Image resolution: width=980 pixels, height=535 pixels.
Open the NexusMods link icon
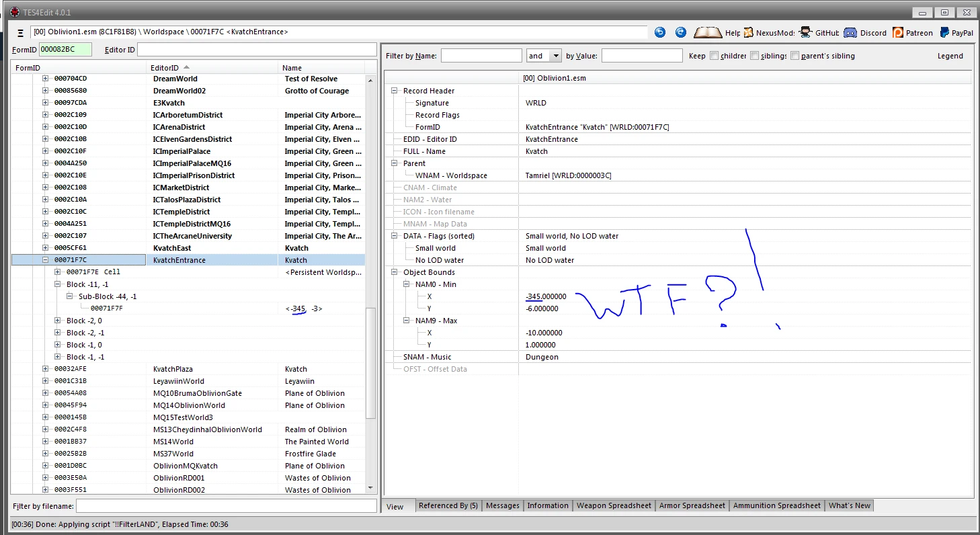pos(748,32)
